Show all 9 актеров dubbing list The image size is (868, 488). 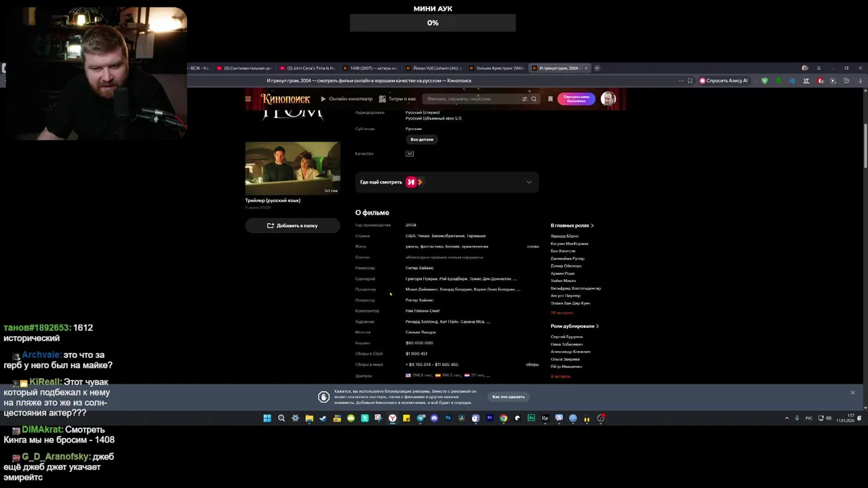(560, 376)
